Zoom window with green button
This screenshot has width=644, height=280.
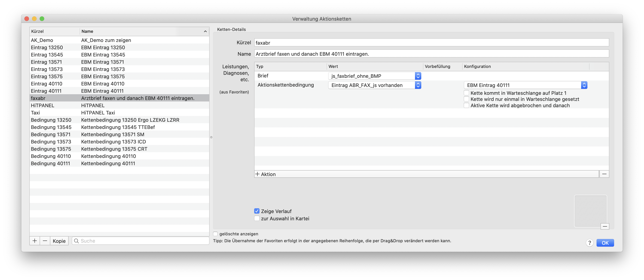tap(42, 19)
